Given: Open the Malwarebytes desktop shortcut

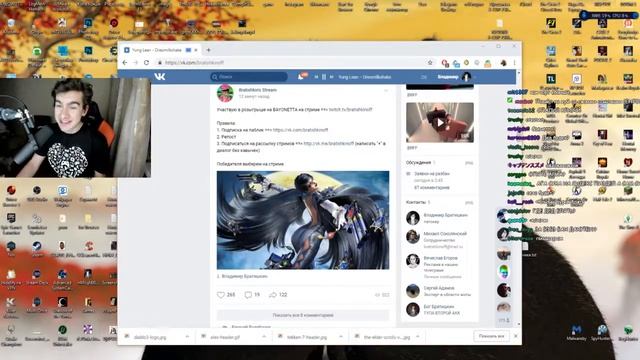Looking at the screenshot, I should pos(576,333).
